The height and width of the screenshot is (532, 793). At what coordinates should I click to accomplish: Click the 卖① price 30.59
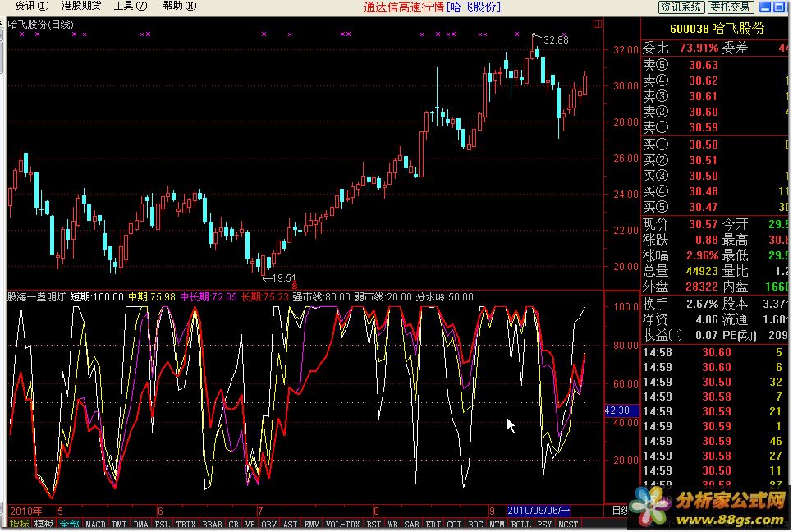(704, 127)
